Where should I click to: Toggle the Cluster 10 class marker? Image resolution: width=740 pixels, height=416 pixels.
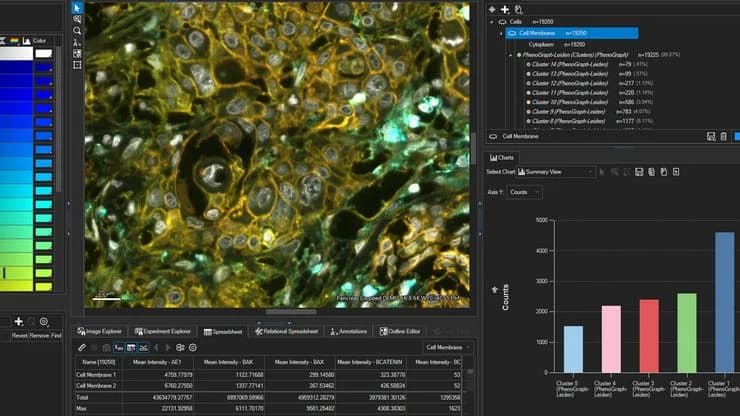tap(528, 102)
